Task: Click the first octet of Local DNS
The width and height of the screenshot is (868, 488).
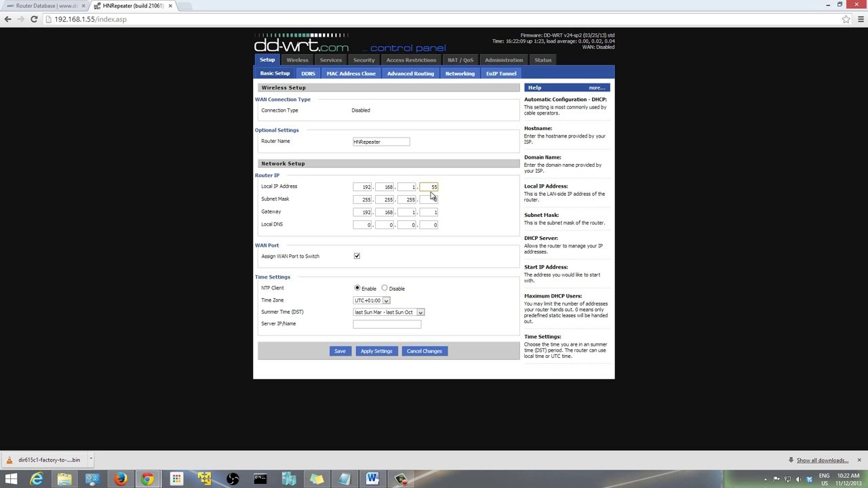Action: coord(362,225)
